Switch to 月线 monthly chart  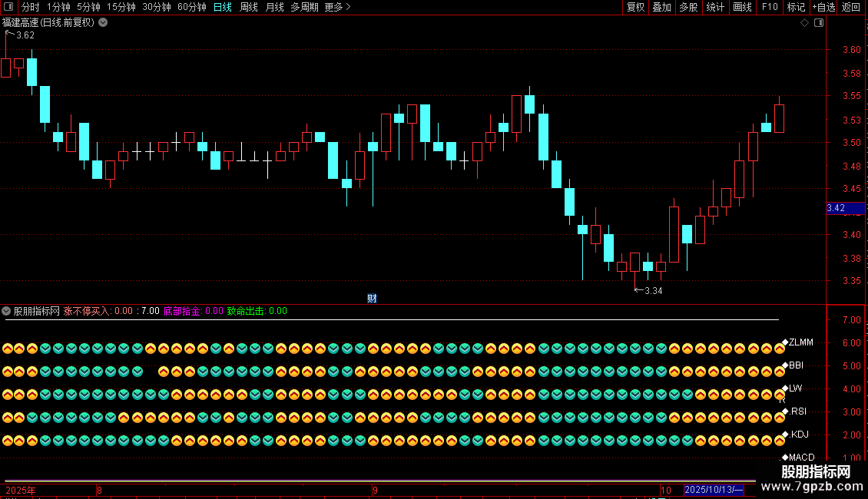click(274, 7)
